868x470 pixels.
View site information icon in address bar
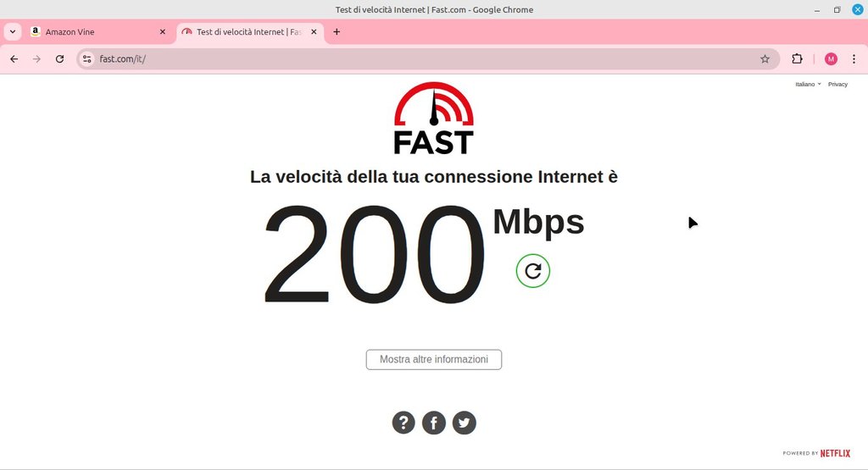87,59
